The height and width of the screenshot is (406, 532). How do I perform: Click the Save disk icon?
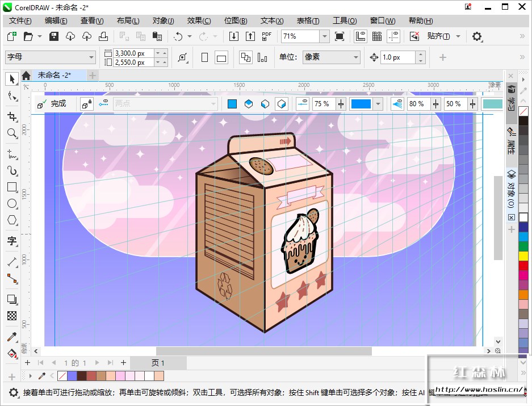[53, 36]
